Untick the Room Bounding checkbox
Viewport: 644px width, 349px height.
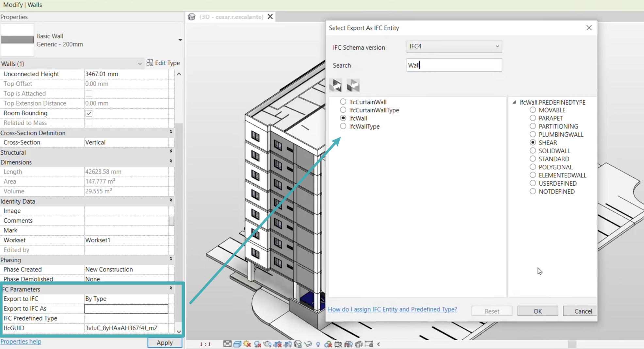click(x=89, y=113)
